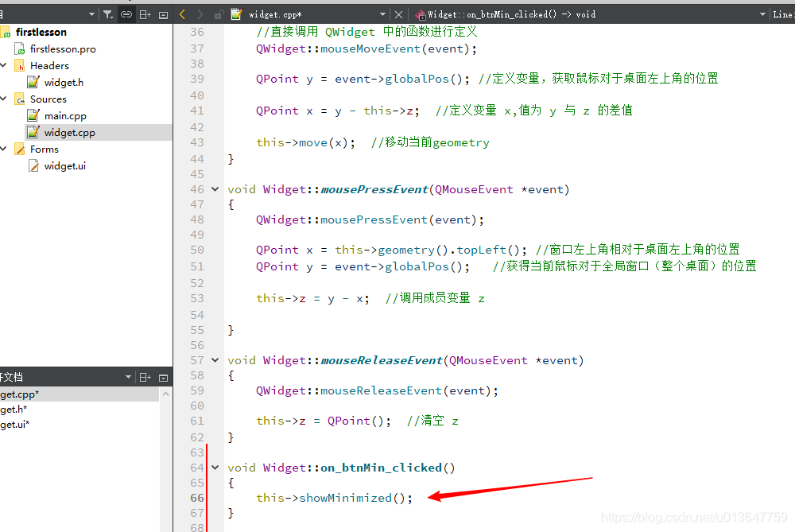Screen dimensions: 795x532
Task: Open the Projects view selector dropdown
Action: click(x=91, y=14)
